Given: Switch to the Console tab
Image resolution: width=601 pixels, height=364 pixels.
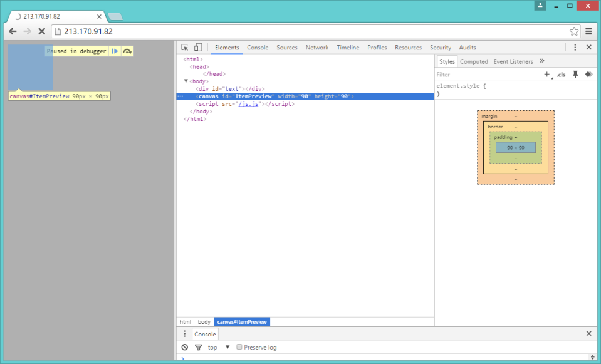Looking at the screenshot, I should click(258, 48).
